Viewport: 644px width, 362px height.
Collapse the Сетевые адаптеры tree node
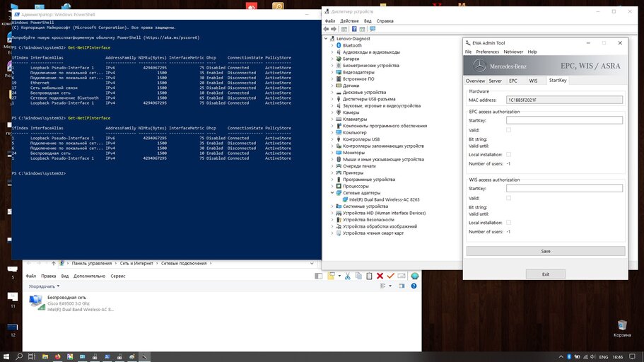coord(334,192)
